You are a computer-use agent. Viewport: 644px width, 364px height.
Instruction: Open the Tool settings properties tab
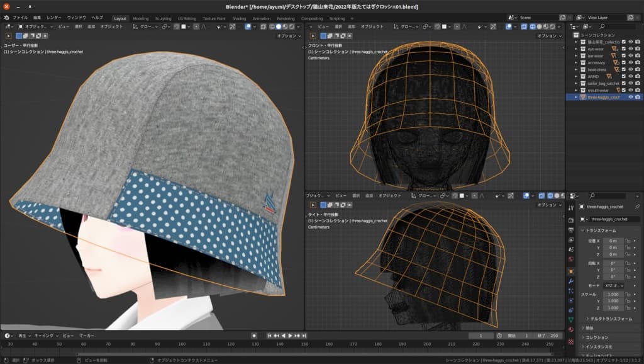(571, 207)
